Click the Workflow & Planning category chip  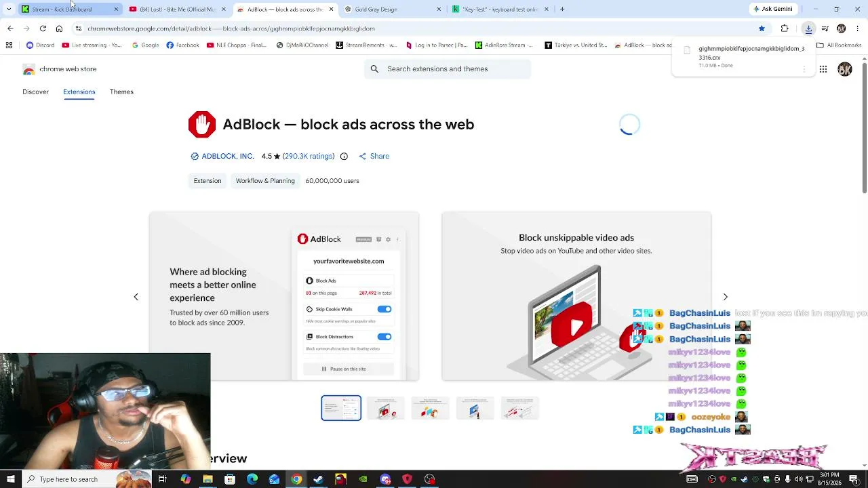coord(265,181)
